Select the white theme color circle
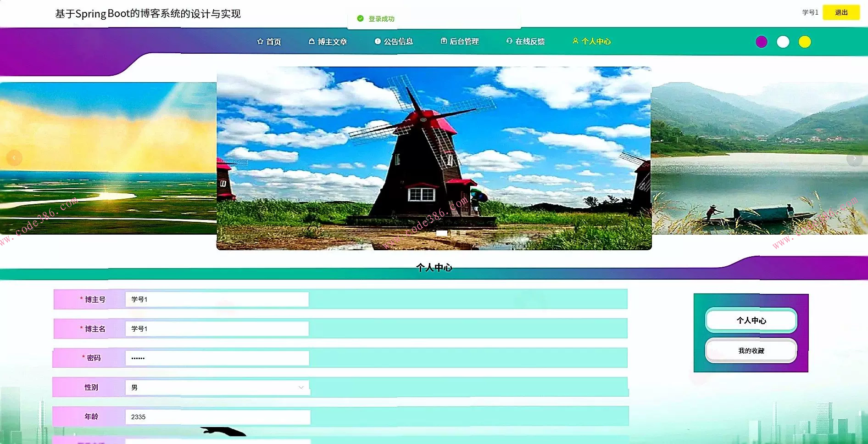Viewport: 868px width, 444px height. (783, 41)
